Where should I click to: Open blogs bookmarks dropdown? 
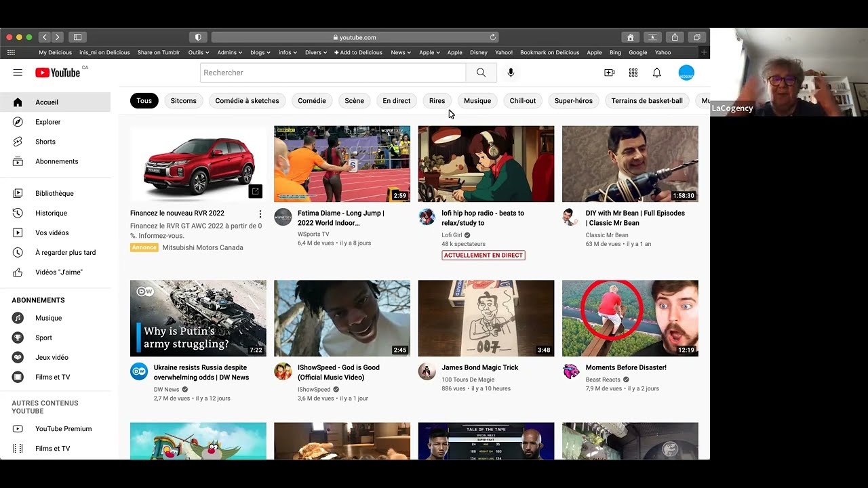coord(260,52)
